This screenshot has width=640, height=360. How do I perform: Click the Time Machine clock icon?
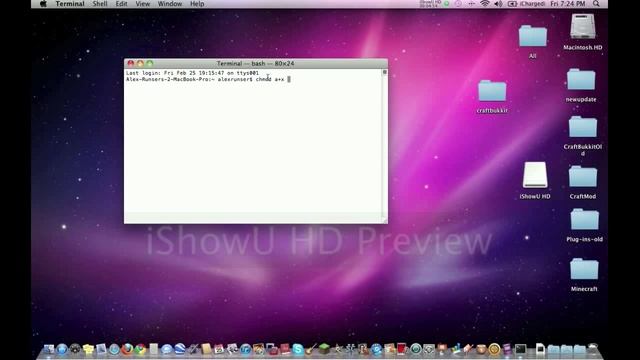458,4
